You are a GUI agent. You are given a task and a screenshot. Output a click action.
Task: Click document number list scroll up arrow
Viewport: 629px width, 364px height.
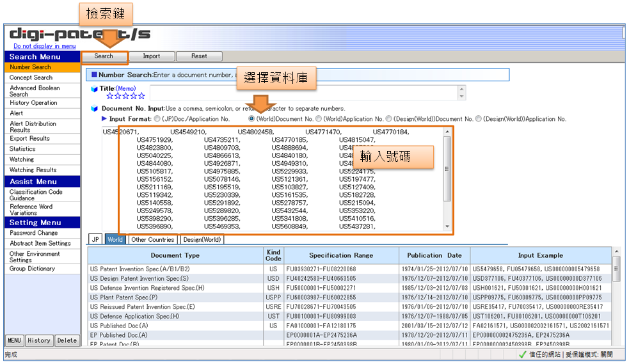[447, 132]
